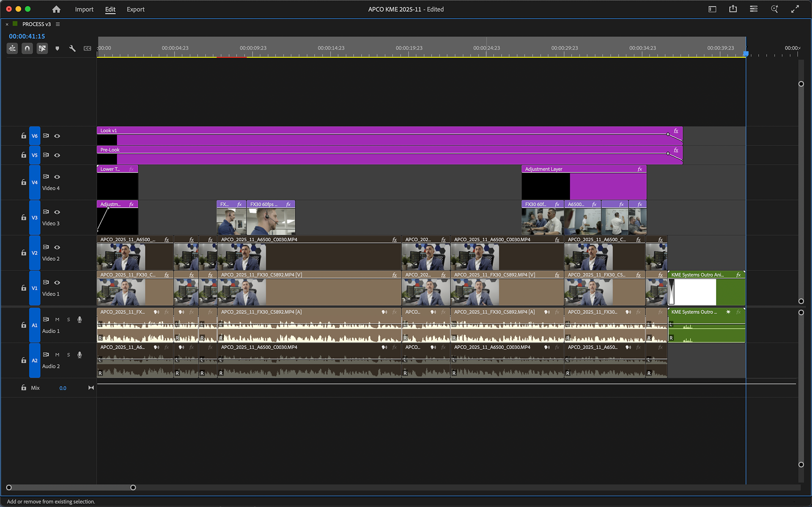Enable linked selection in the timeline
Image resolution: width=812 pixels, height=507 pixels.
[42, 48]
